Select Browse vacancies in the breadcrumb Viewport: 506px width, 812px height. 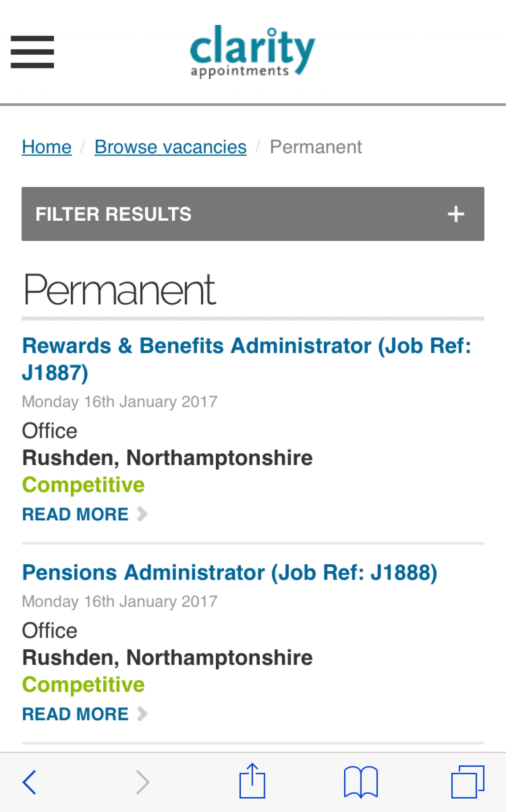click(170, 146)
